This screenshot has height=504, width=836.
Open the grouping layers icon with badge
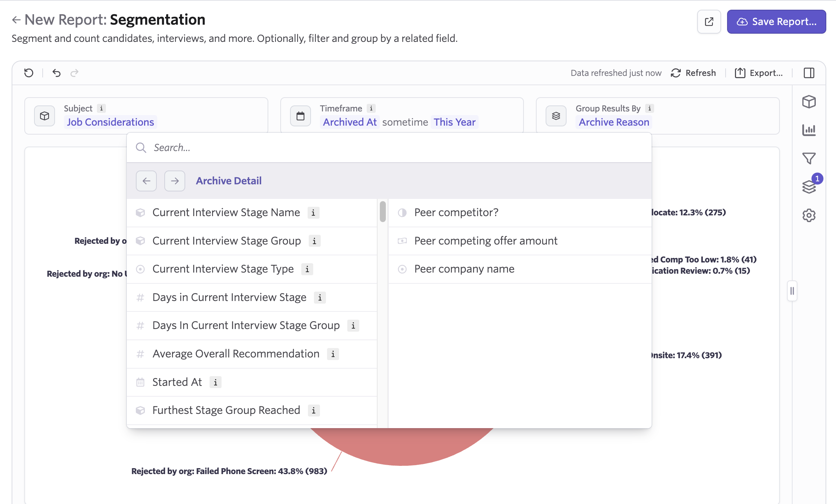(809, 187)
